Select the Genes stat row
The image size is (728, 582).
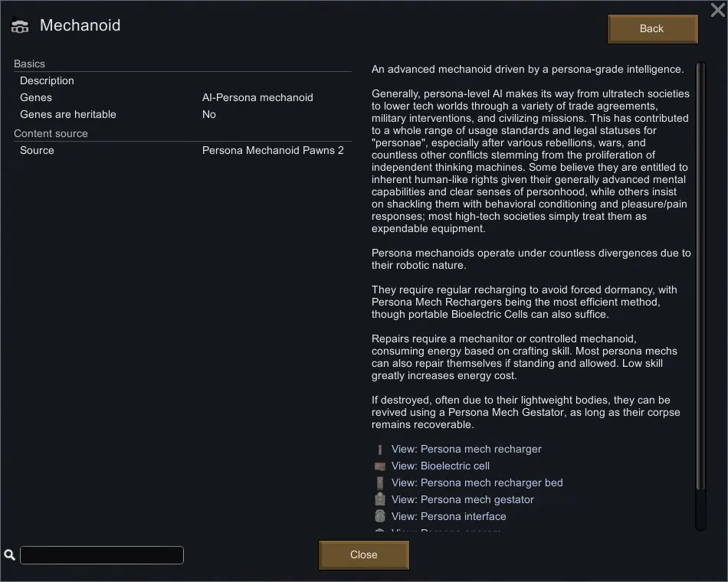coord(182,98)
